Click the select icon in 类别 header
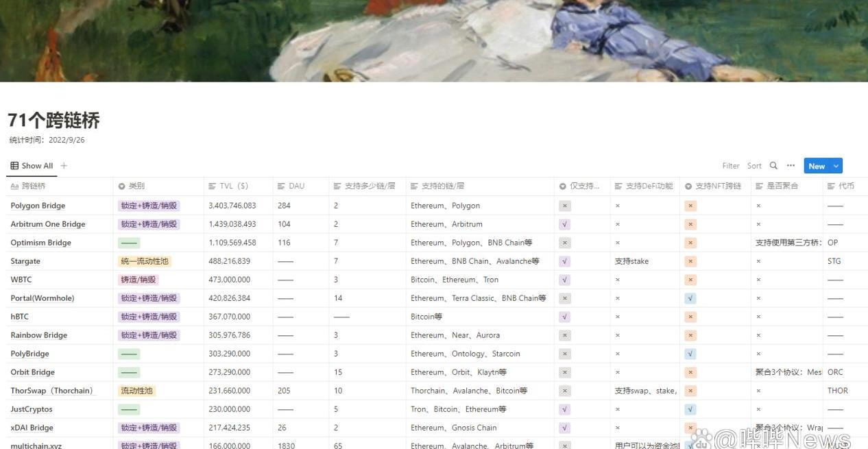The height and width of the screenshot is (449, 868). point(122,186)
